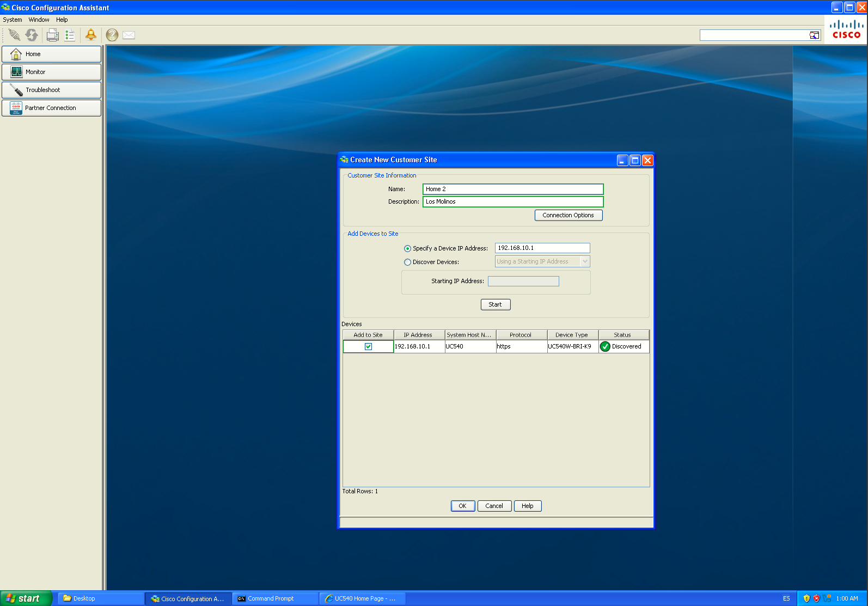Select the UC540W-BRI-K9 device type cell

(x=572, y=346)
